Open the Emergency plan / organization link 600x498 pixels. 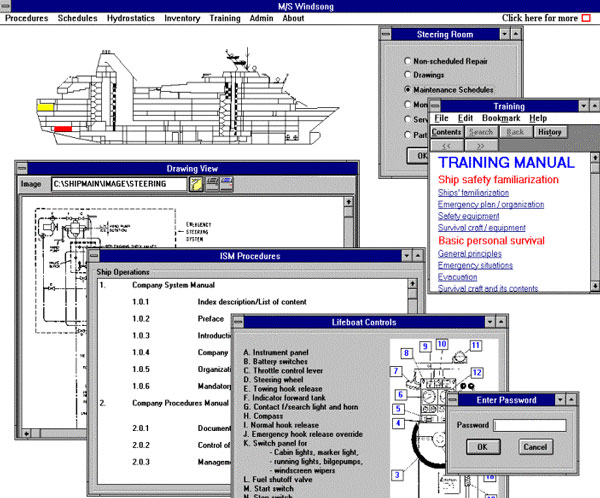491,204
